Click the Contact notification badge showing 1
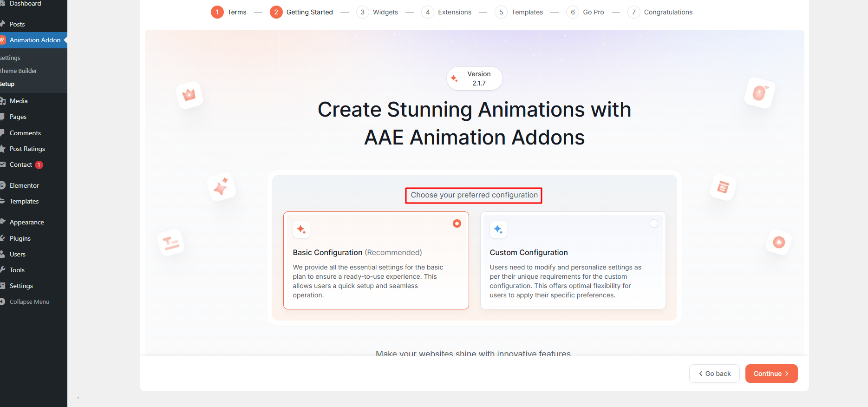 [x=39, y=165]
